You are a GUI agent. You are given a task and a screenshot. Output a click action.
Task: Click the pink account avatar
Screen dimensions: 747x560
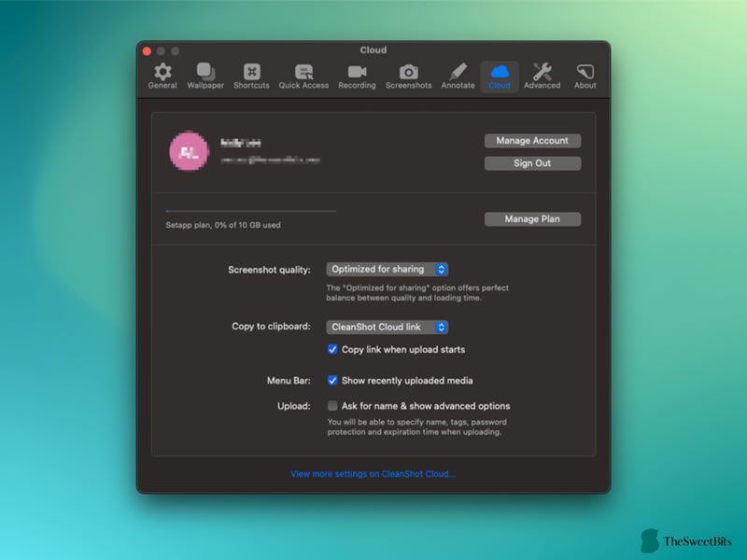click(x=190, y=151)
